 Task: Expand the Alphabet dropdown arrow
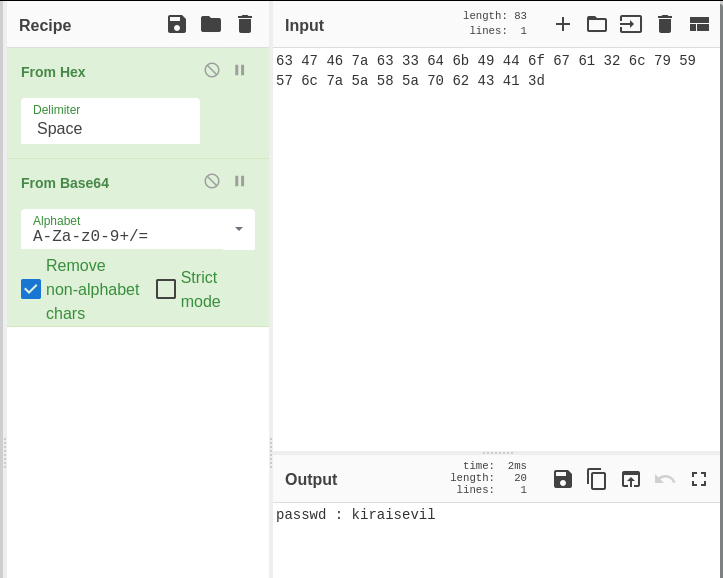tap(239, 229)
